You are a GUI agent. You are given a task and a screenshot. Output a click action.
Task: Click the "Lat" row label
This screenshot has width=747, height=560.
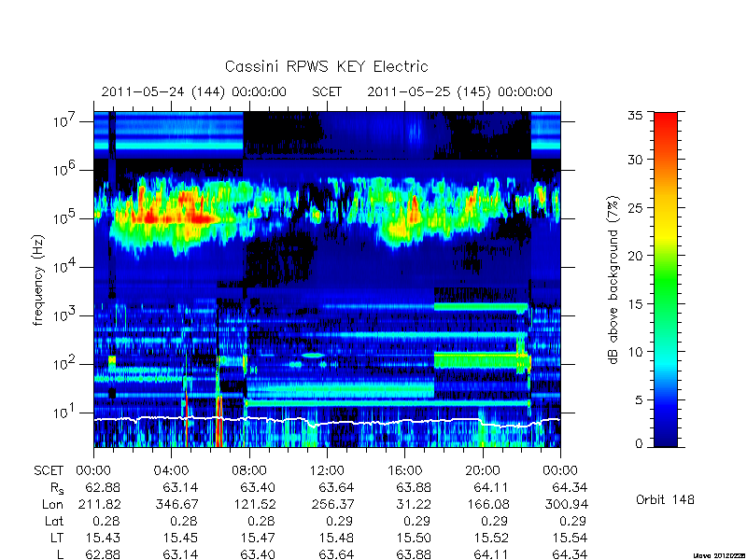pyautogui.click(x=54, y=521)
